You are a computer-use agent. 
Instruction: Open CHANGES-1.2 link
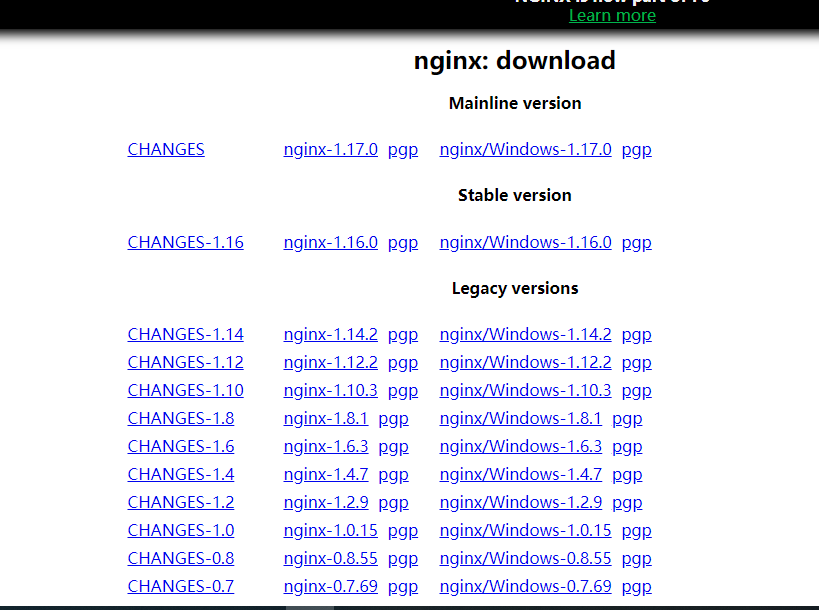(x=181, y=502)
